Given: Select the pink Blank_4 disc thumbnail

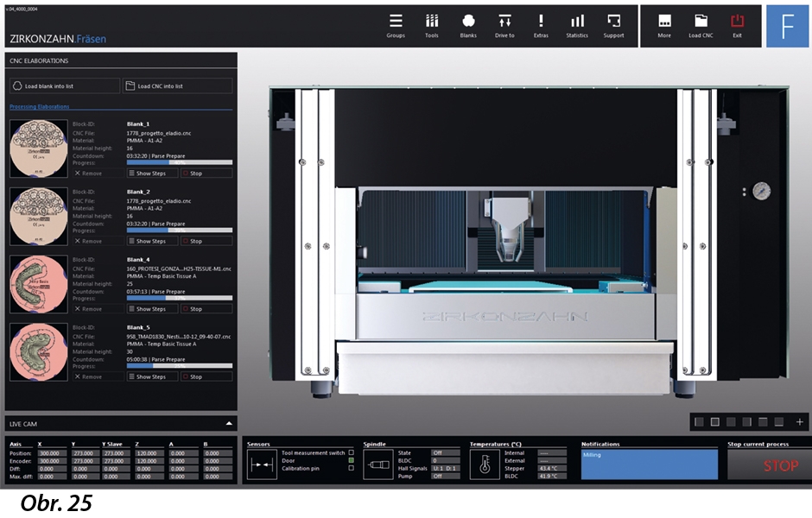Looking at the screenshot, I should click(39, 284).
